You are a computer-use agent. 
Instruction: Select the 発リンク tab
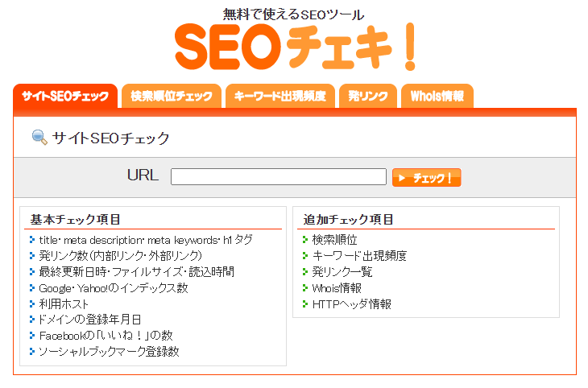click(x=366, y=97)
